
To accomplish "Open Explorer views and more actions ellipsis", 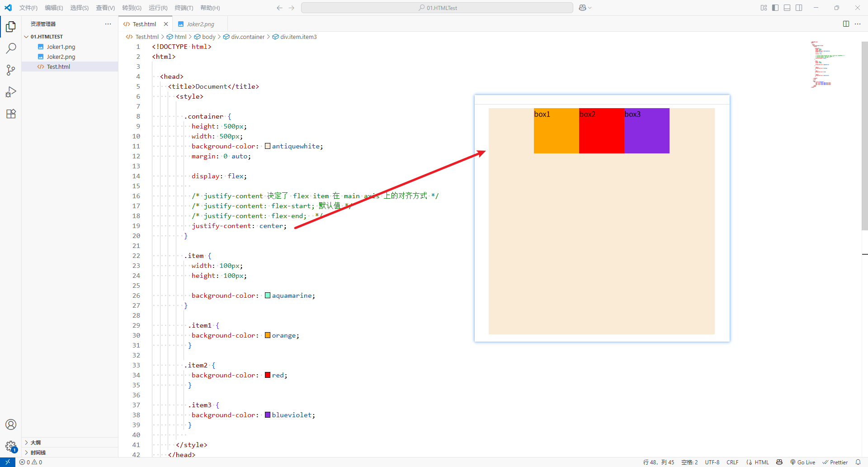I will click(108, 24).
